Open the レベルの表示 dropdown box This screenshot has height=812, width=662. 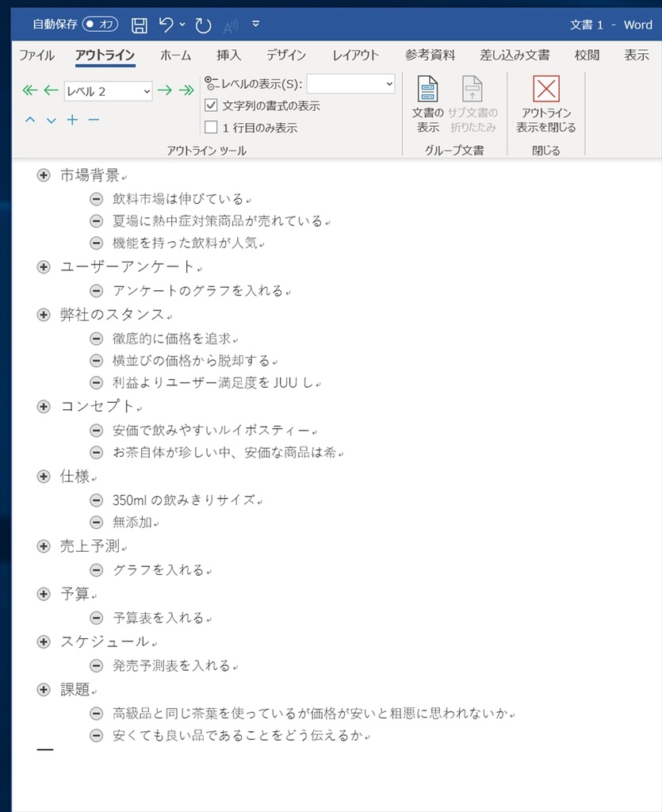click(351, 84)
